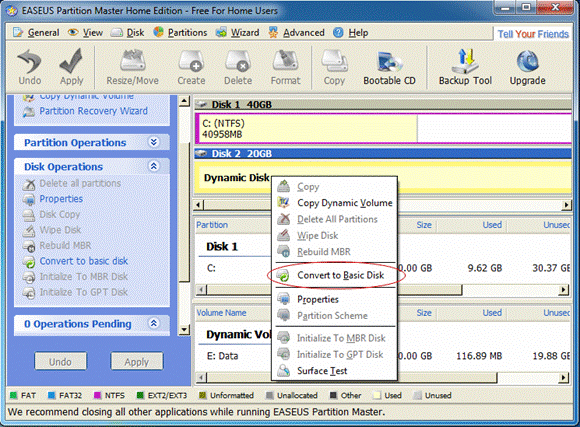This screenshot has height=427, width=580.
Task: Open the Partitions menu
Action: click(181, 33)
